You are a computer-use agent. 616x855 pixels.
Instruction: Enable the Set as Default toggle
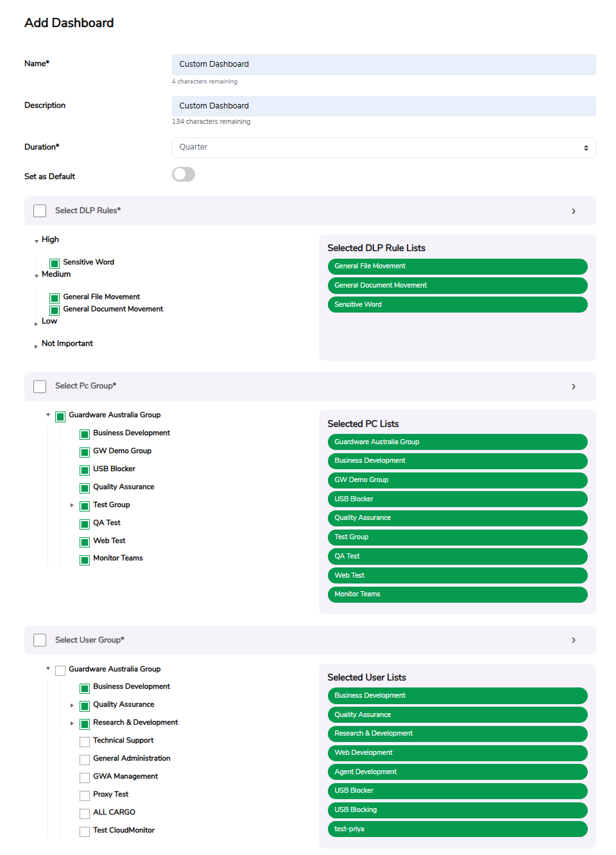183,174
